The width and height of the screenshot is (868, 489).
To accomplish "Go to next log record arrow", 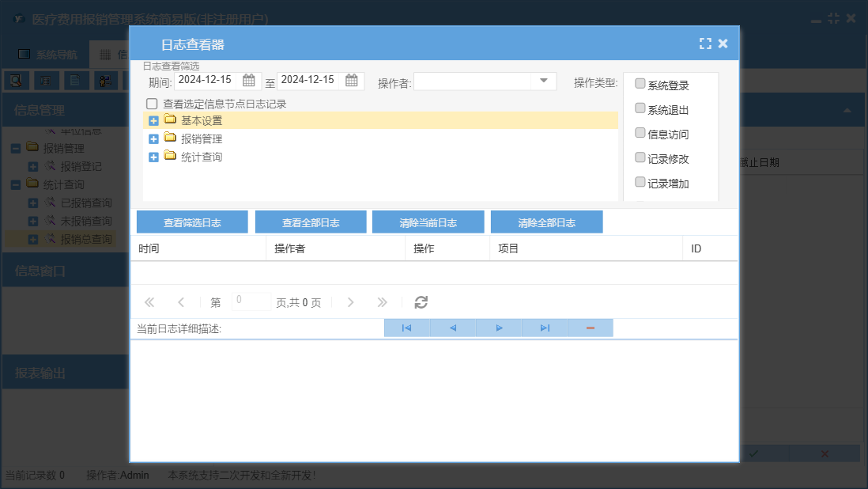I will [x=499, y=328].
